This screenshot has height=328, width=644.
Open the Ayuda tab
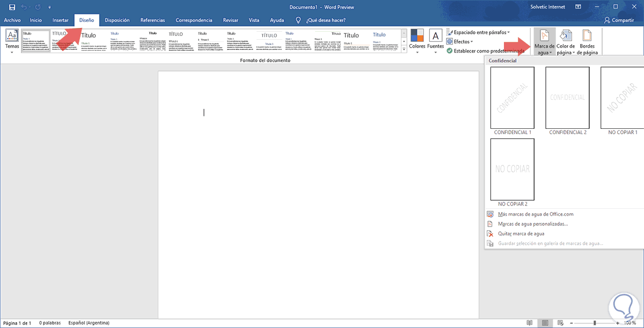277,20
